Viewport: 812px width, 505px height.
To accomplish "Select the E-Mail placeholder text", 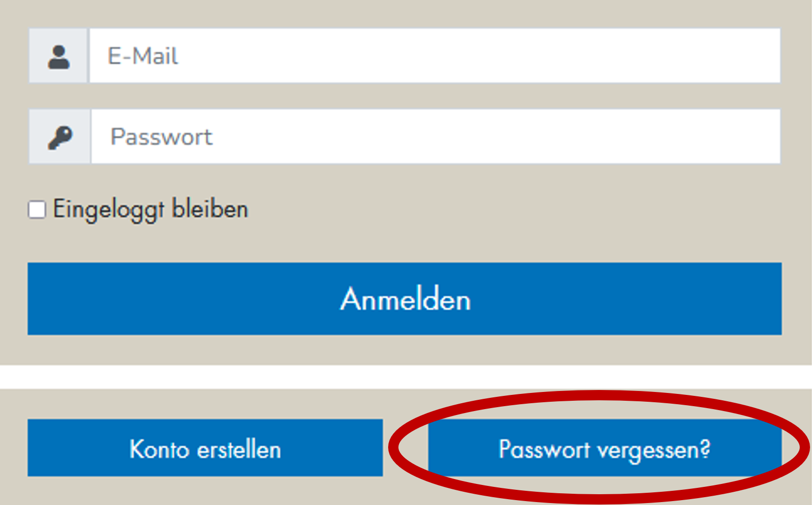I will 143,56.
